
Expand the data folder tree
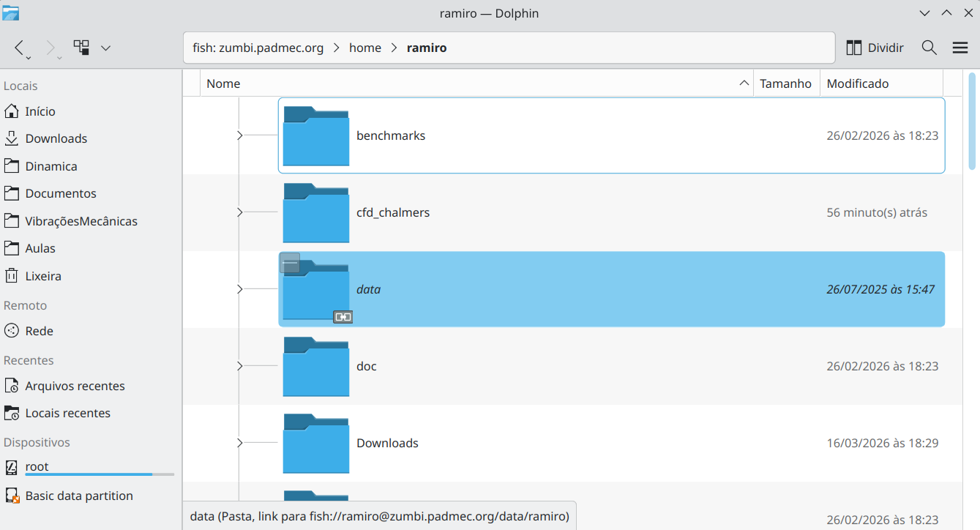click(x=239, y=289)
